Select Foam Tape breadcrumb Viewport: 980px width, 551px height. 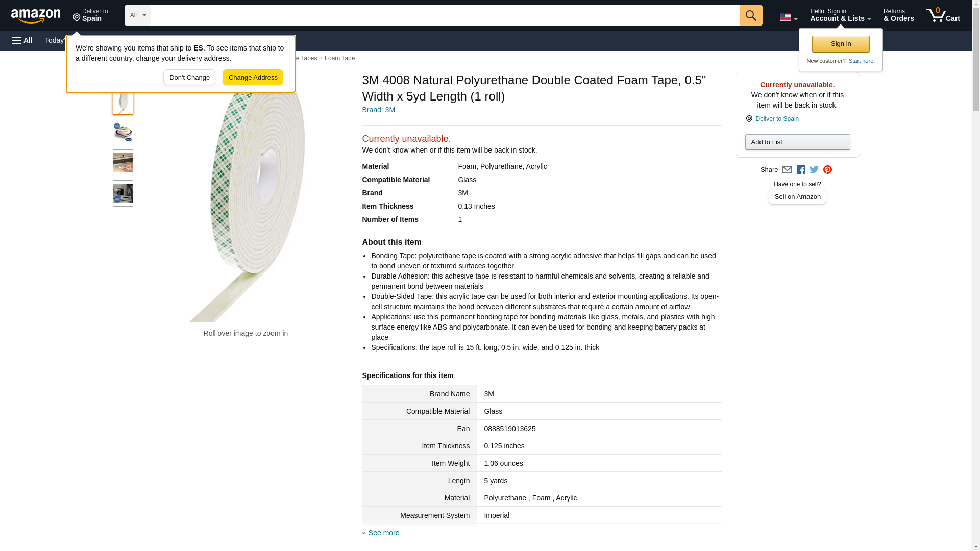tap(339, 58)
